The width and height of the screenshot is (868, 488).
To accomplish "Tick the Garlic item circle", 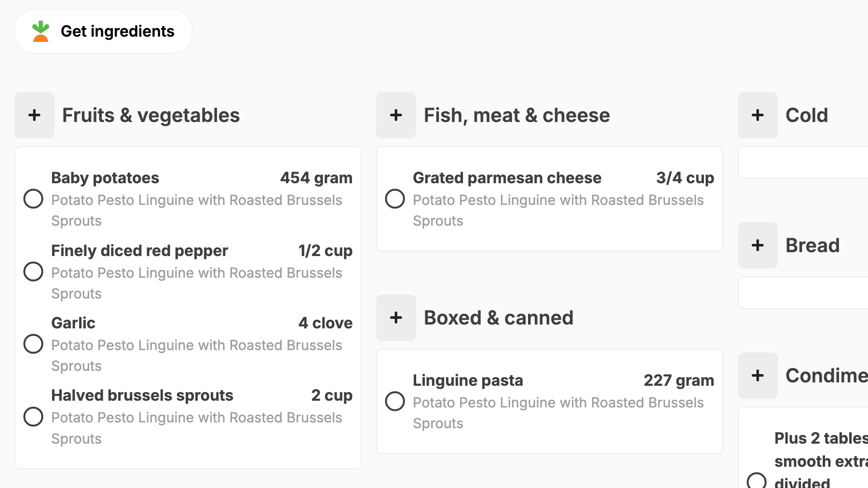I will tap(33, 344).
